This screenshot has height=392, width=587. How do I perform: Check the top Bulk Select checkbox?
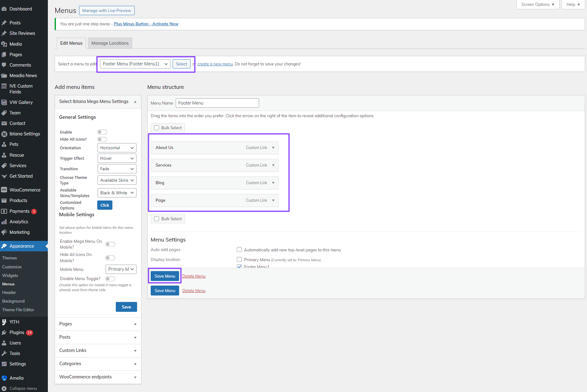(x=157, y=128)
